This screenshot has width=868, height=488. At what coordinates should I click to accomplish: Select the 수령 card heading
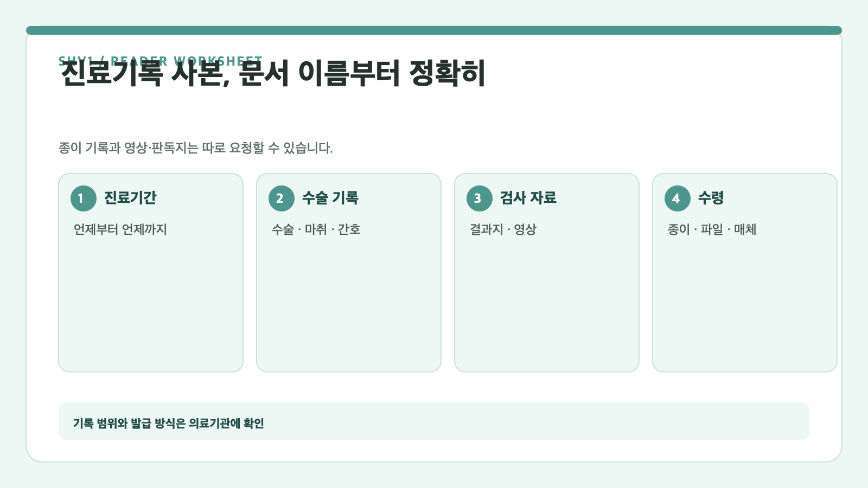[711, 198]
